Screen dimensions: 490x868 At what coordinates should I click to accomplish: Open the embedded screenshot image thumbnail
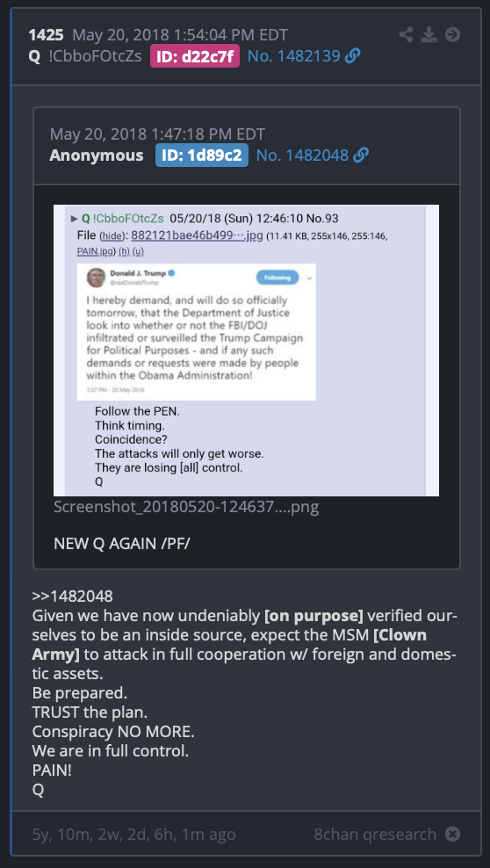coord(246,351)
